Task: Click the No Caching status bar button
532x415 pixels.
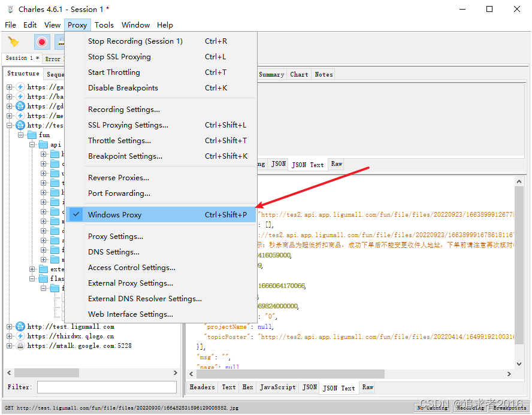Action: tap(433, 408)
